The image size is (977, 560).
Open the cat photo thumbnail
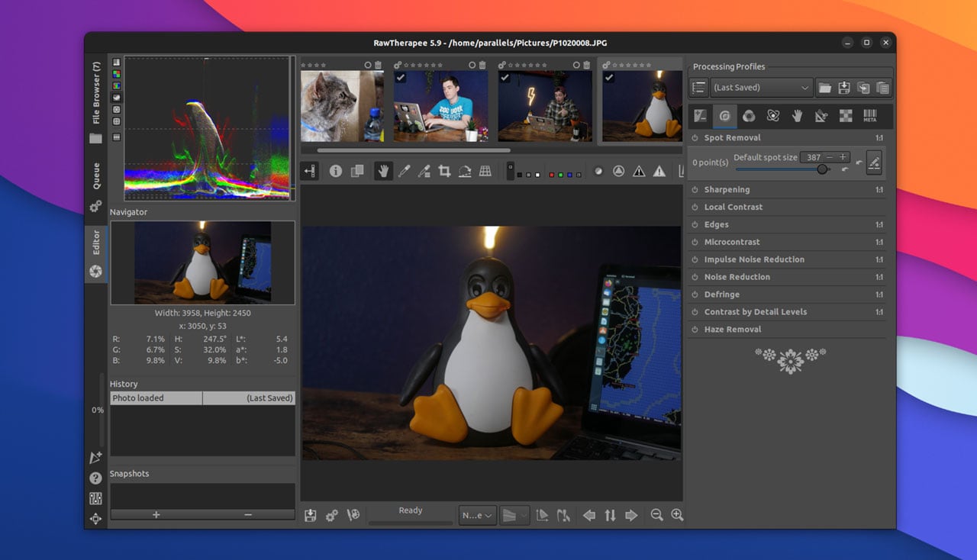pyautogui.click(x=342, y=106)
